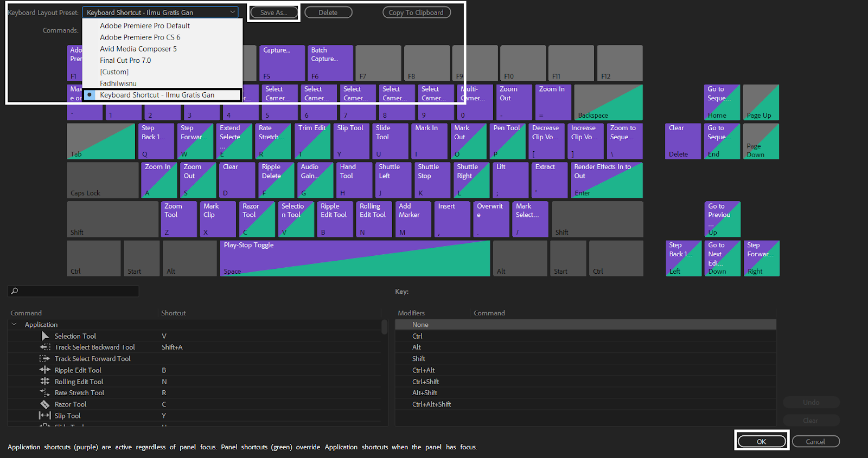Click the Razor Tool C key

[257, 220]
